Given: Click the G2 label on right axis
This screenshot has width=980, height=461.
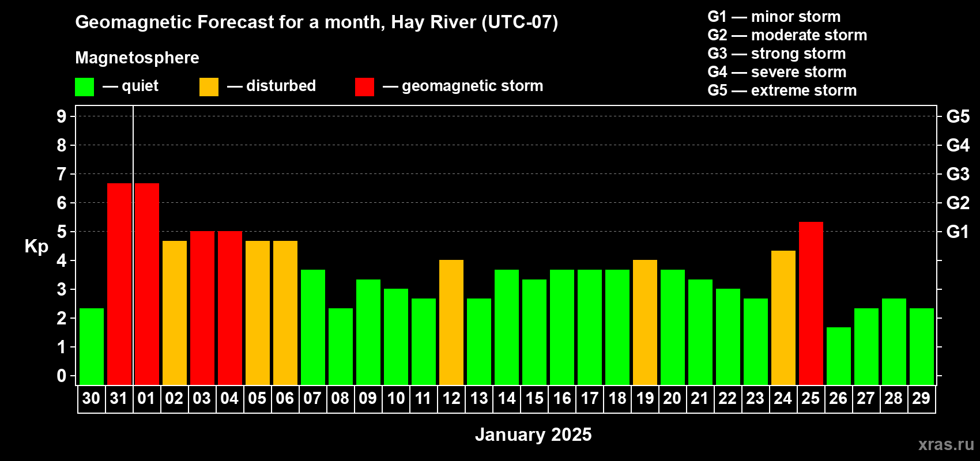Looking at the screenshot, I should (958, 203).
